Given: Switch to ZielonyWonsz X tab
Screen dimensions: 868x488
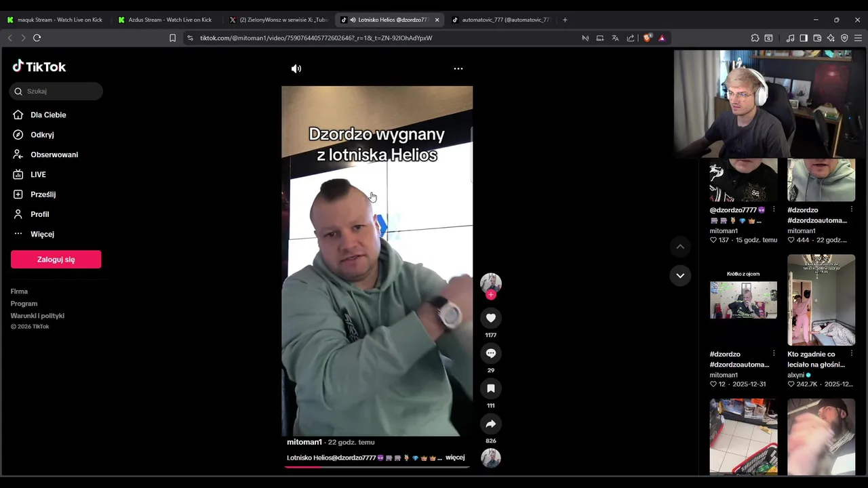Looking at the screenshot, I should pyautogui.click(x=277, y=20).
